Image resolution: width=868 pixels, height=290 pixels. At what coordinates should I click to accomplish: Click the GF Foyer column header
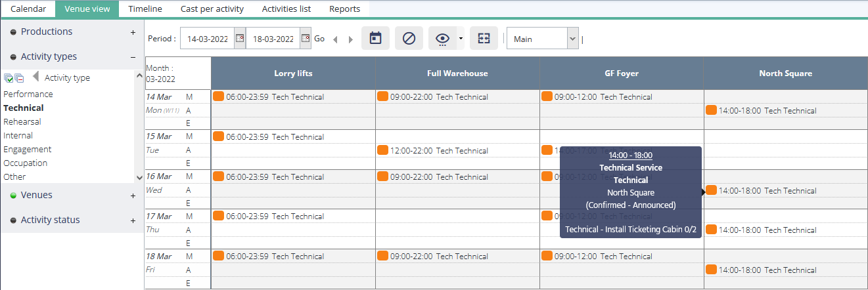click(x=622, y=73)
